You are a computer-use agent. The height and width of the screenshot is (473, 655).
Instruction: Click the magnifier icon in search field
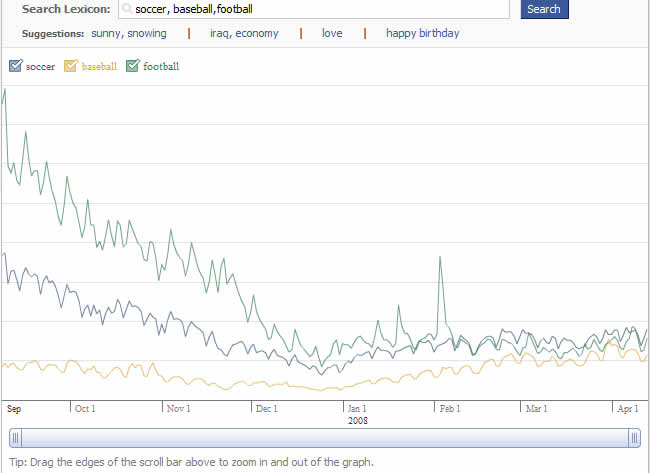(126, 9)
